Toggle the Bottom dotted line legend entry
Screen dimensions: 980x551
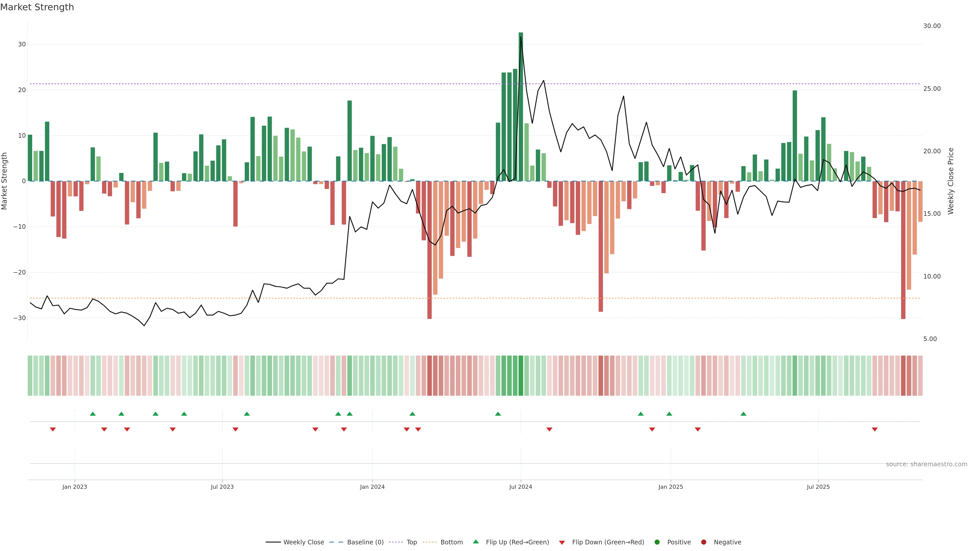click(451, 542)
